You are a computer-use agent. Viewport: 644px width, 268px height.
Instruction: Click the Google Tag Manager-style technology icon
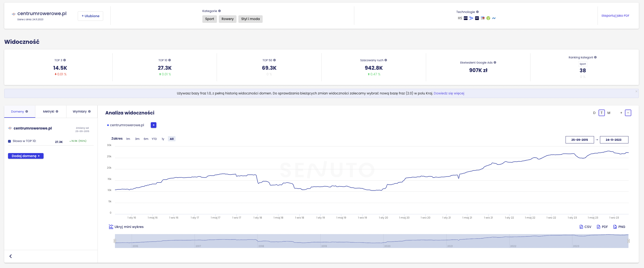click(482, 18)
